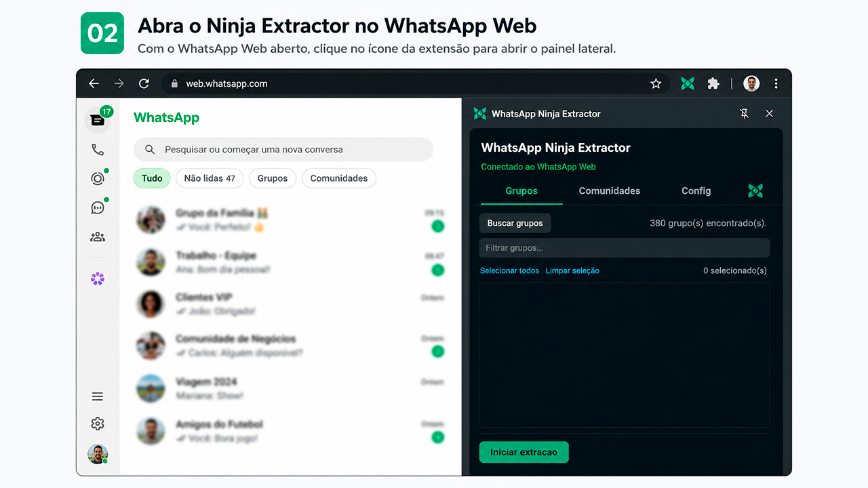Click the magnifier icon in the search box

[x=150, y=149]
